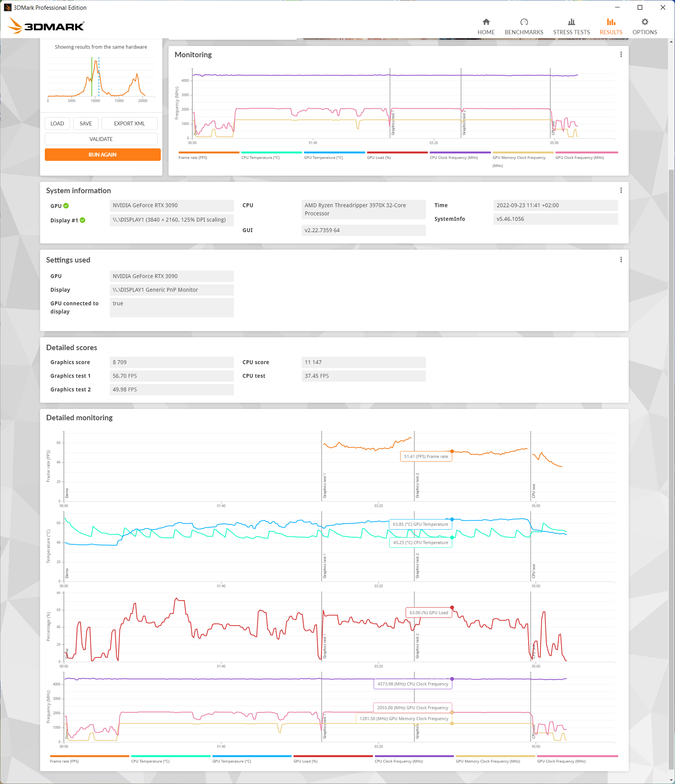Click CPU Clock Frequency swatch in Detailed monitoring
Viewport: 675px width, 784px height.
point(414,756)
